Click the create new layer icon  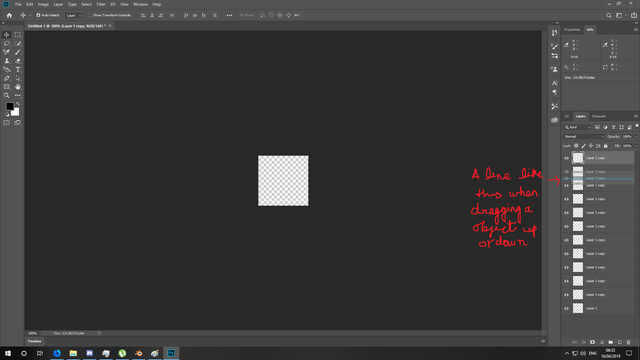coord(620,342)
